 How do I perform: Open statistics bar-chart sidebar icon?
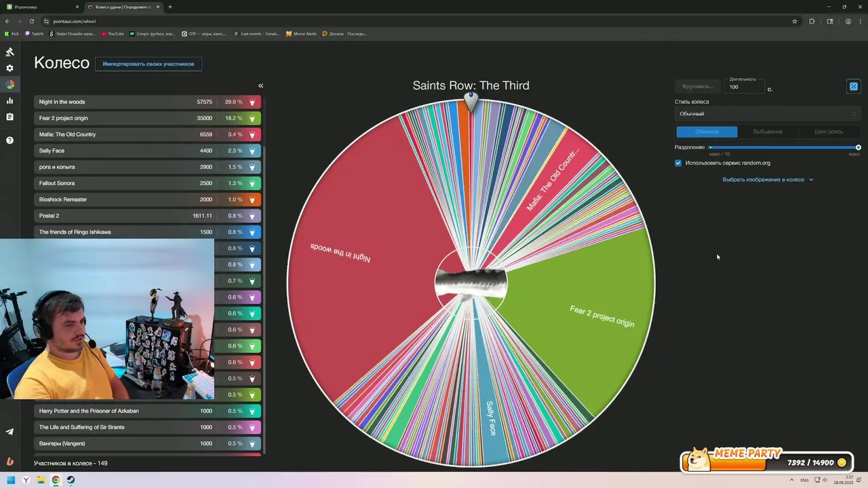coord(9,101)
